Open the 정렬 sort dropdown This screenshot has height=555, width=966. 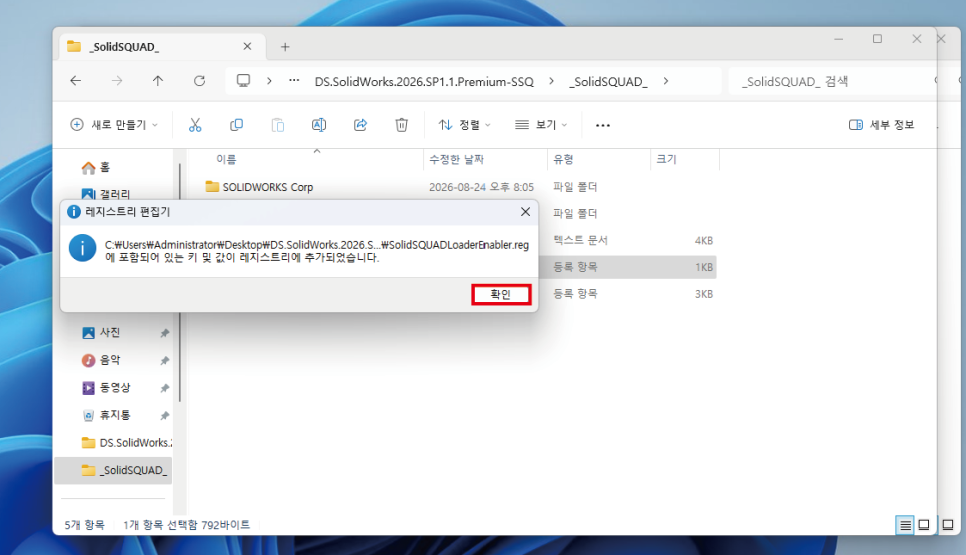tap(465, 125)
